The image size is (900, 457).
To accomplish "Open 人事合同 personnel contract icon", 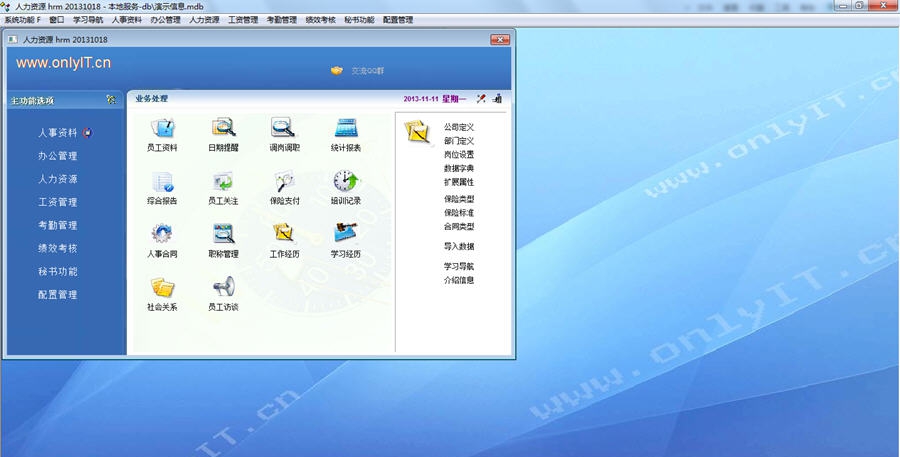I will [x=162, y=234].
